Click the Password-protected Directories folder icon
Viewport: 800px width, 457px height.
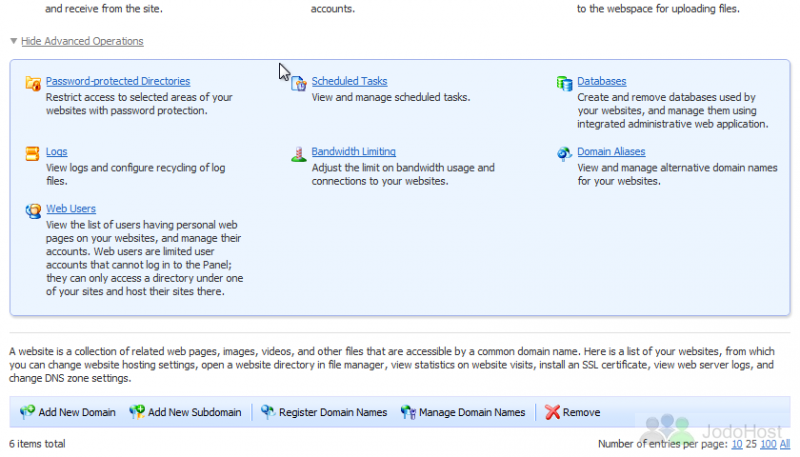click(x=33, y=83)
